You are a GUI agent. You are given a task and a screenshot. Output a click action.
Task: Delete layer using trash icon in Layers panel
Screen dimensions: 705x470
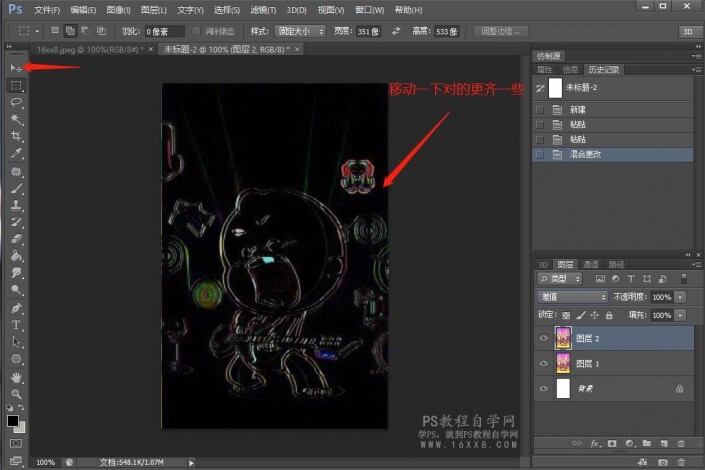coord(682,442)
